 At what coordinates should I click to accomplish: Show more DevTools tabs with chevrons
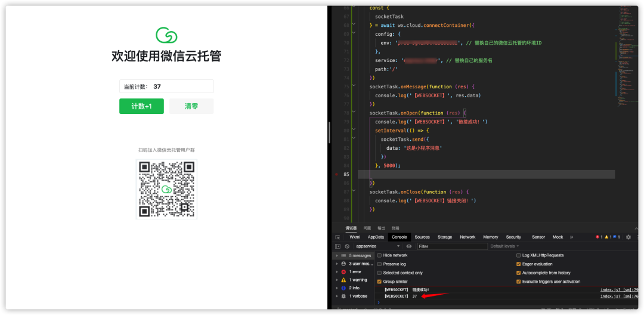click(x=571, y=237)
